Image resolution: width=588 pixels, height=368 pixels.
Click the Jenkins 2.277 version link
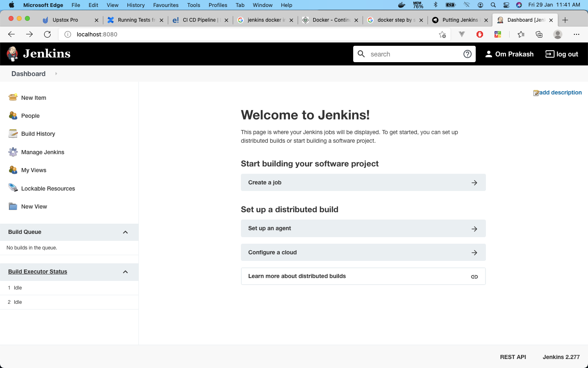[561, 357]
